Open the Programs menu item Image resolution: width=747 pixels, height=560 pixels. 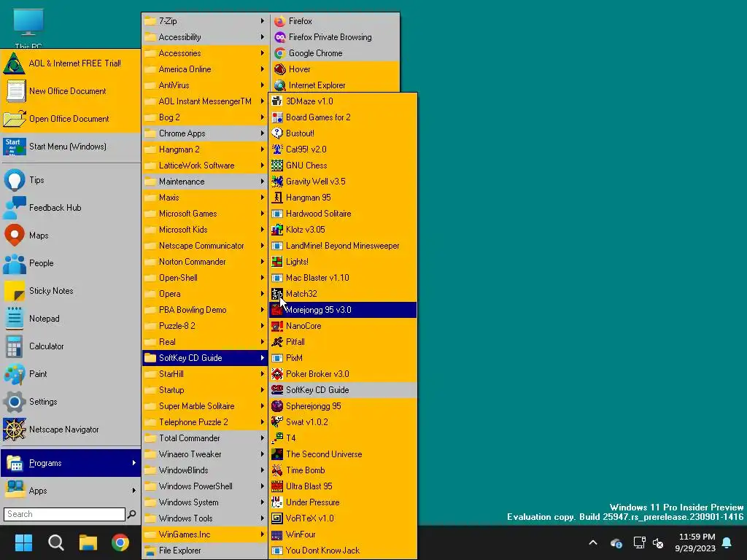71,463
